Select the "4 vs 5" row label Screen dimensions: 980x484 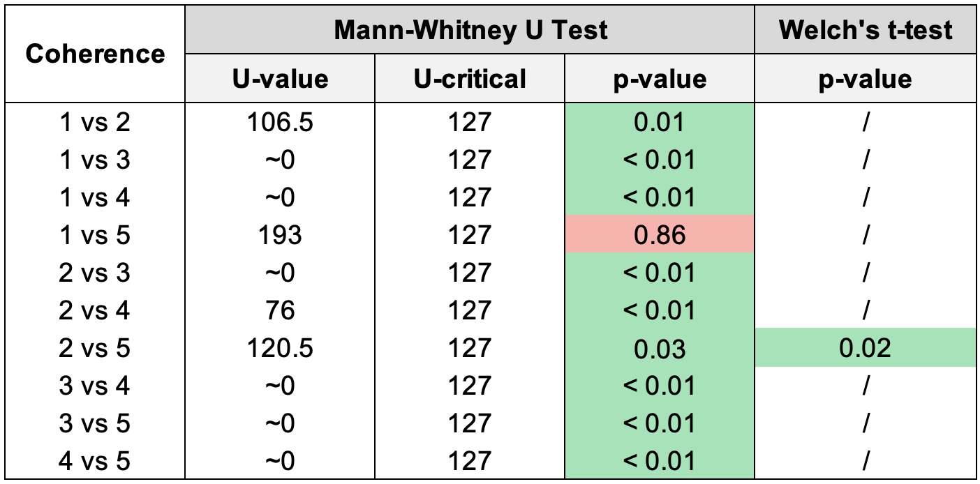coord(95,461)
